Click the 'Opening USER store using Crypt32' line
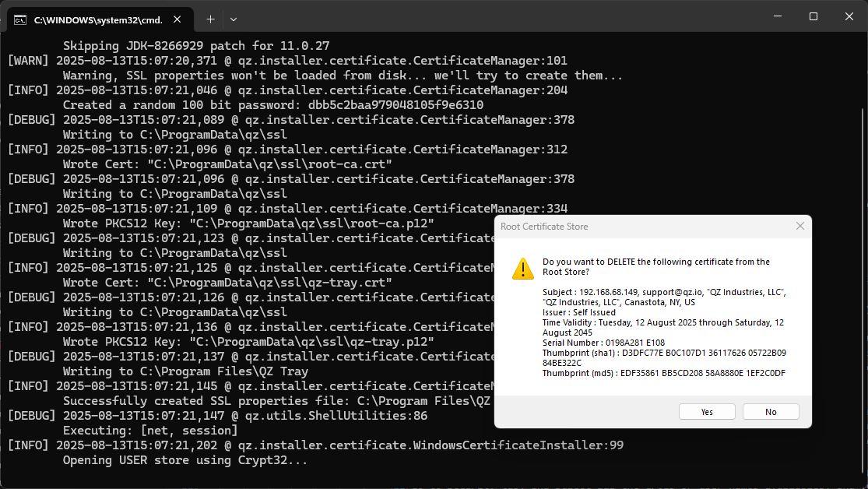The width and height of the screenshot is (868, 489). point(185,460)
